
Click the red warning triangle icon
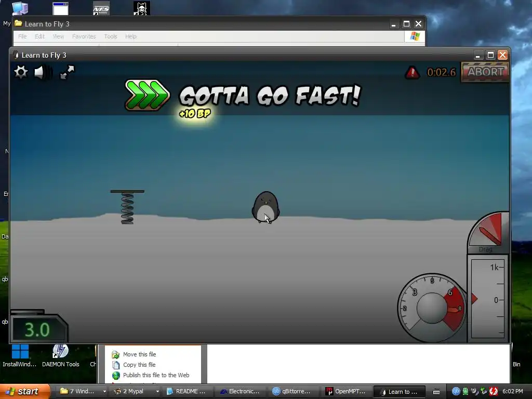(412, 72)
